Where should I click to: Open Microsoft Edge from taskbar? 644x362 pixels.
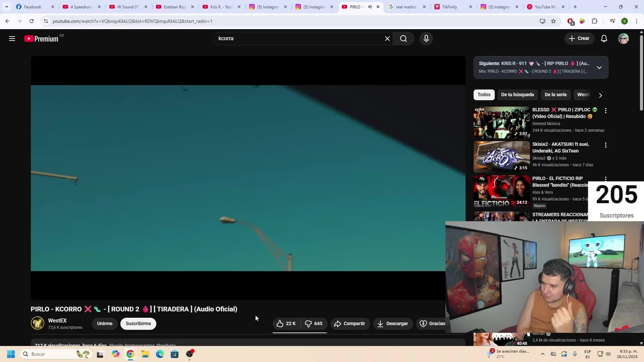pyautogui.click(x=160, y=354)
